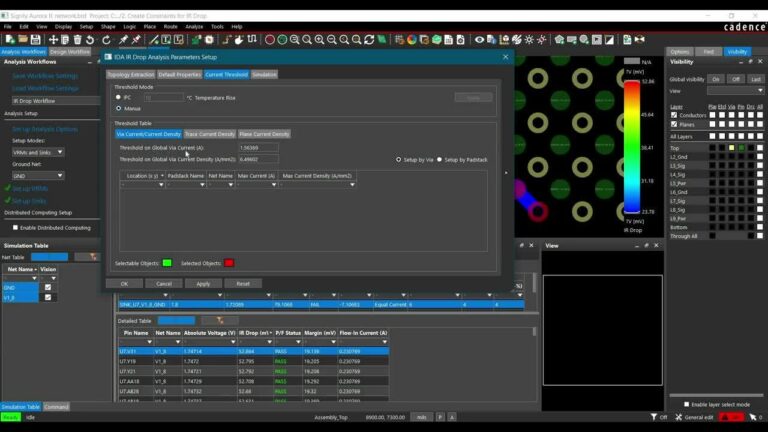The width and height of the screenshot is (768, 432).
Task: Click the Zoom In plus magnifier icon
Action: tap(319, 40)
